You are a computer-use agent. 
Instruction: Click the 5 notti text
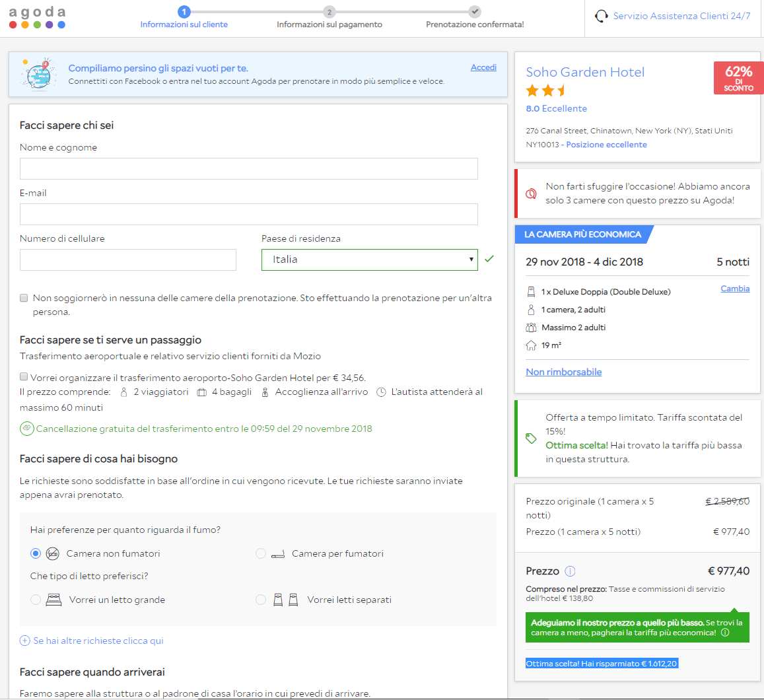733,262
